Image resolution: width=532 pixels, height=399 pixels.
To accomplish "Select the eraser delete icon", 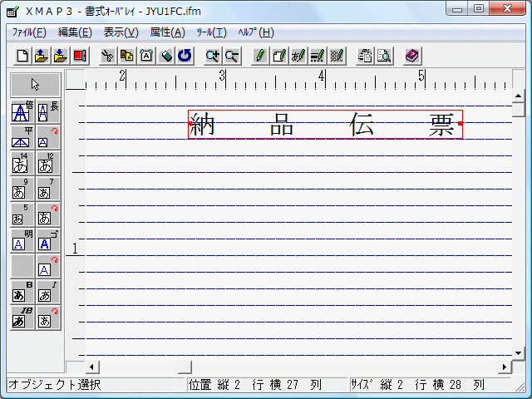I will pyautogui.click(x=165, y=56).
